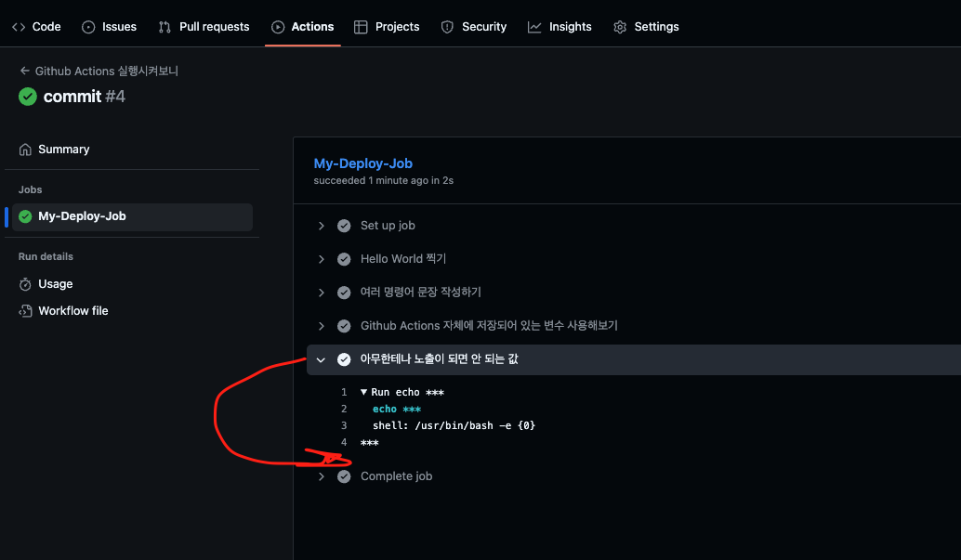Select the Actions tab
Viewport: 961px width, 560px height.
point(303,26)
